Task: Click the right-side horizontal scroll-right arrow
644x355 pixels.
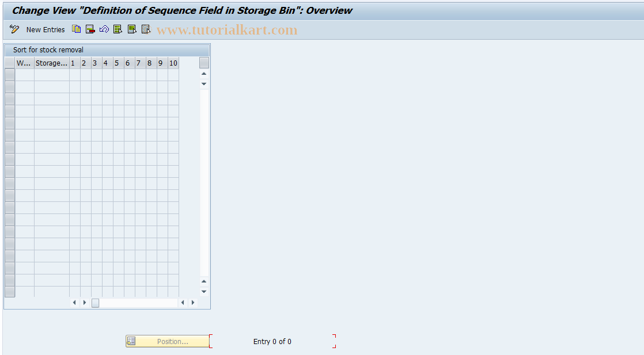Action: tap(193, 303)
